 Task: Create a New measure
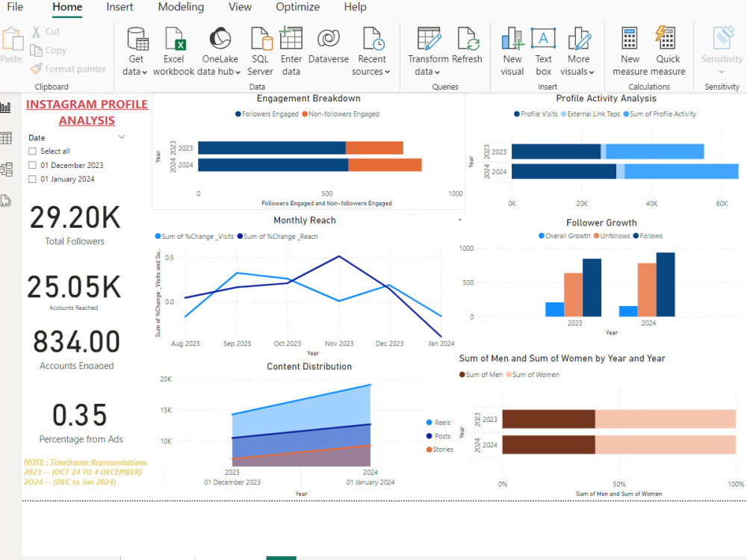click(x=630, y=49)
